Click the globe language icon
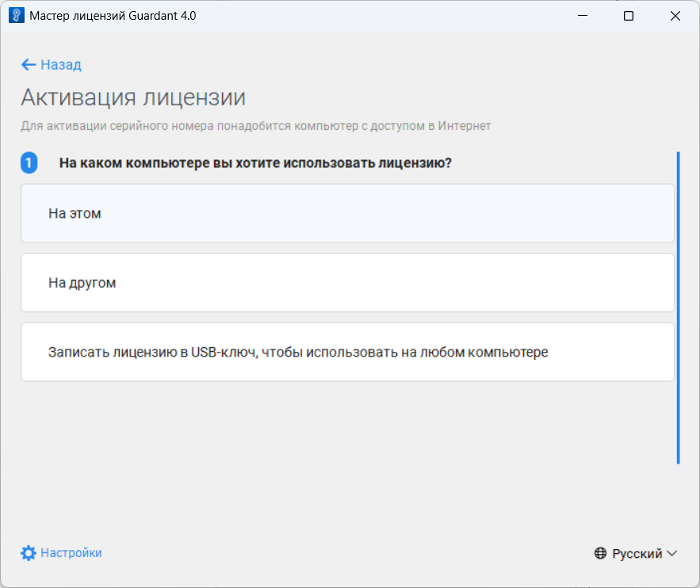Image resolution: width=700 pixels, height=588 pixels. (x=601, y=554)
